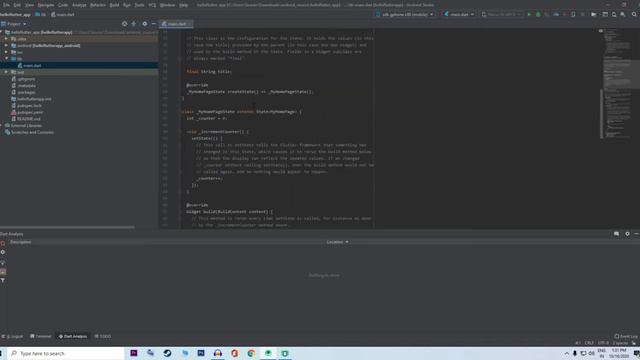640x360 pixels.
Task: Show hidden tray icons using the up chevron
Action: click(567, 353)
